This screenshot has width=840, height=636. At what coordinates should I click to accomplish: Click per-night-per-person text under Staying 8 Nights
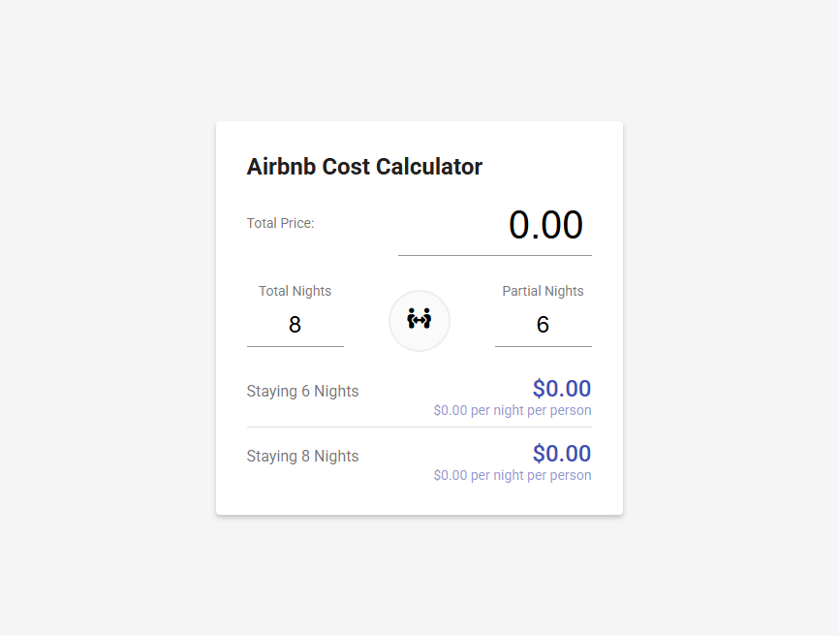pos(513,475)
